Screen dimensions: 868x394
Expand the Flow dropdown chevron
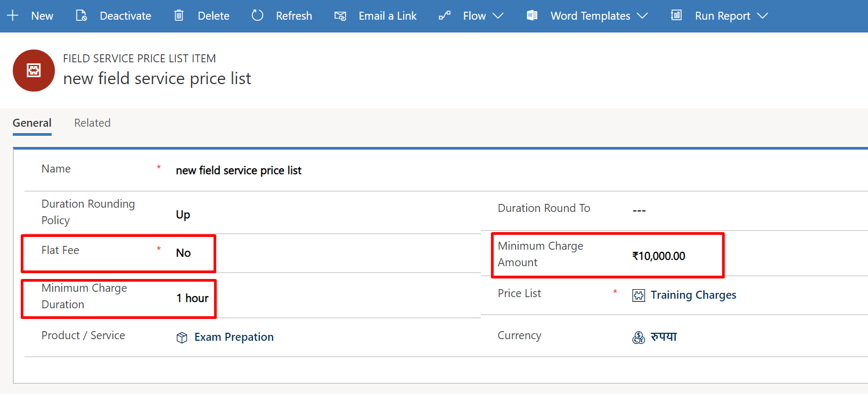coord(498,16)
